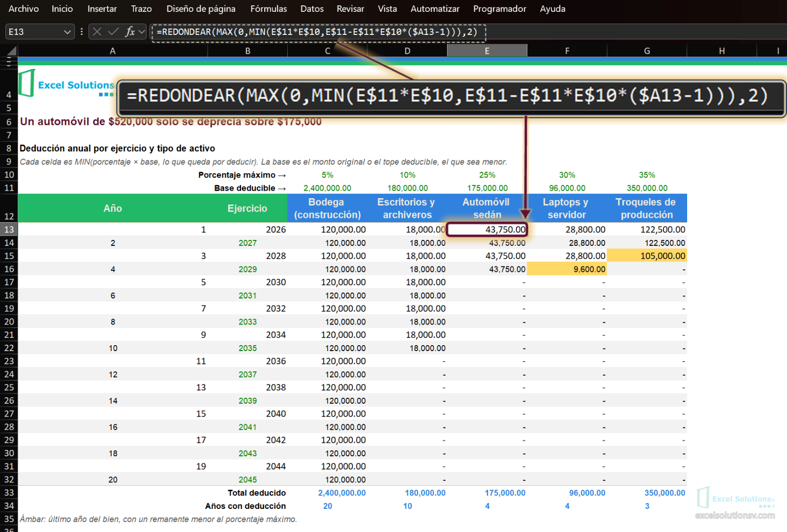Select row 13 header
Screen dimensions: 787x532
click(x=9, y=230)
